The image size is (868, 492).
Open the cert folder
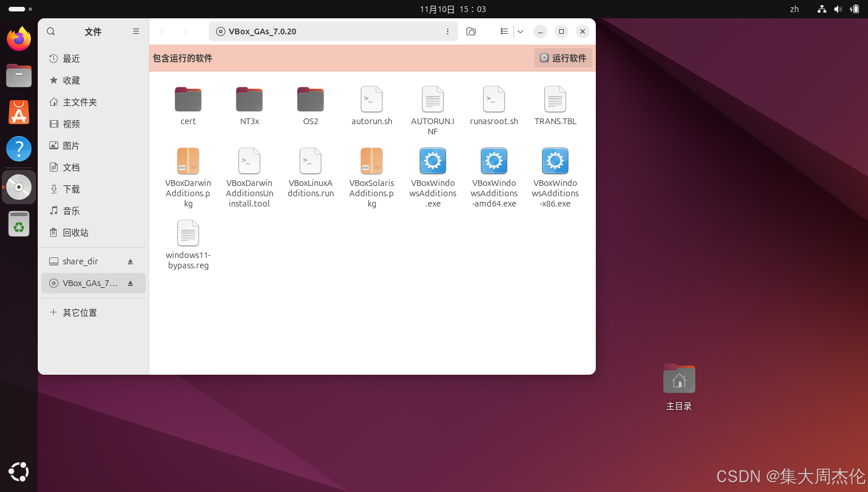point(188,106)
